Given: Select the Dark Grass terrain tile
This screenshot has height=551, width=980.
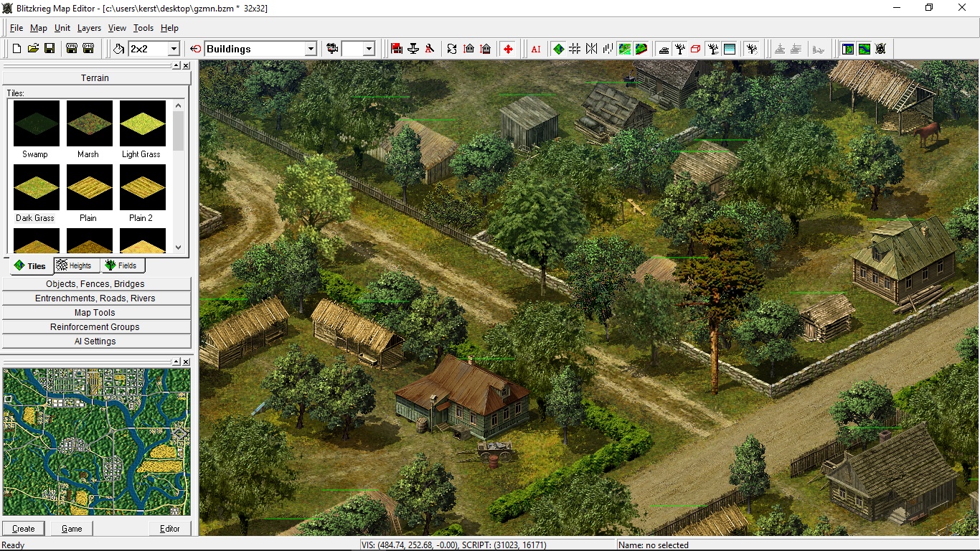Looking at the screenshot, I should [x=35, y=194].
